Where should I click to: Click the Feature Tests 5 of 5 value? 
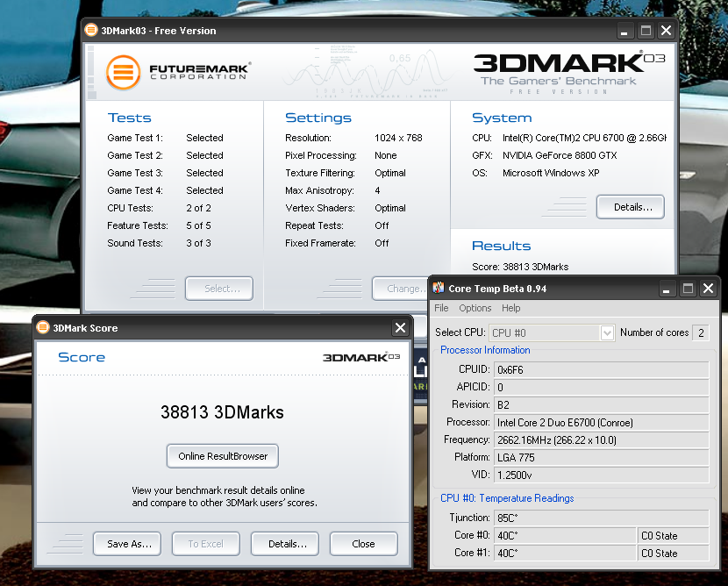click(x=199, y=225)
